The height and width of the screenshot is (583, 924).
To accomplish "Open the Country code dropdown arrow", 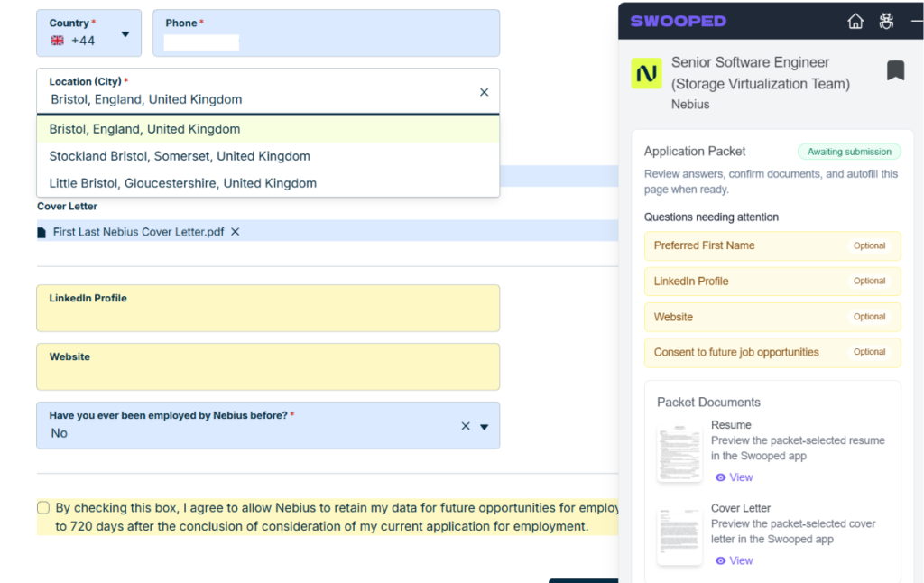I will [125, 34].
